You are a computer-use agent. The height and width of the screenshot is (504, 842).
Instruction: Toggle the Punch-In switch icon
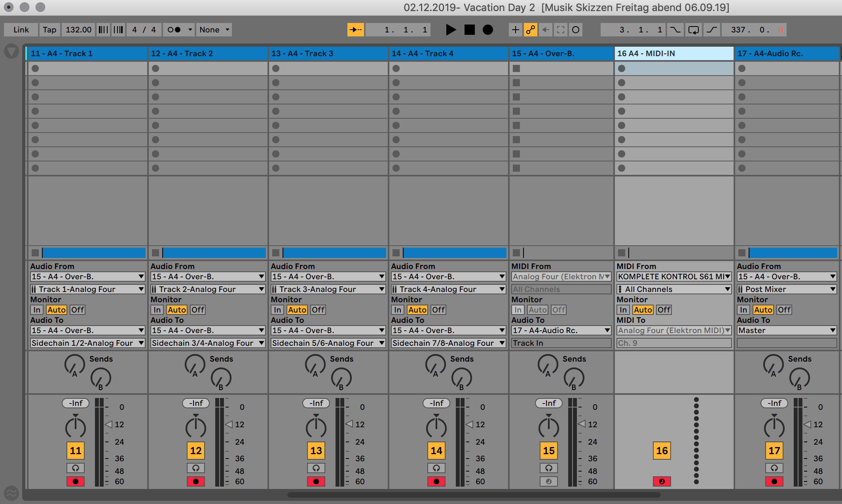[x=675, y=30]
